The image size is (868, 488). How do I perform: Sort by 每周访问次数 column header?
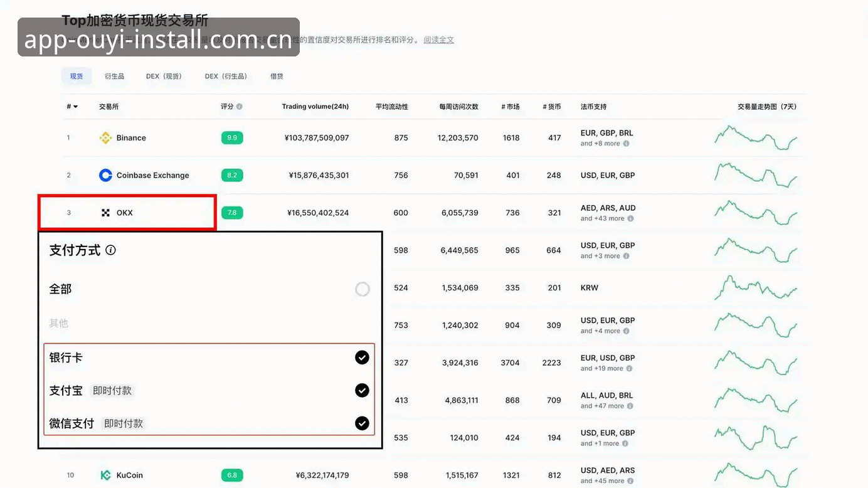pyautogui.click(x=459, y=107)
